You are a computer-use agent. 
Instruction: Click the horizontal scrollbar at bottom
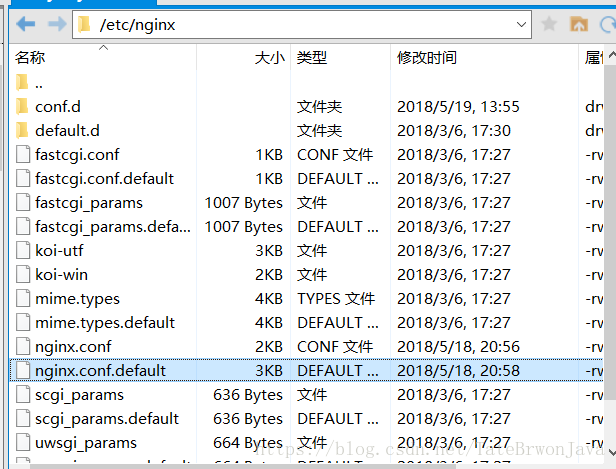click(244, 466)
